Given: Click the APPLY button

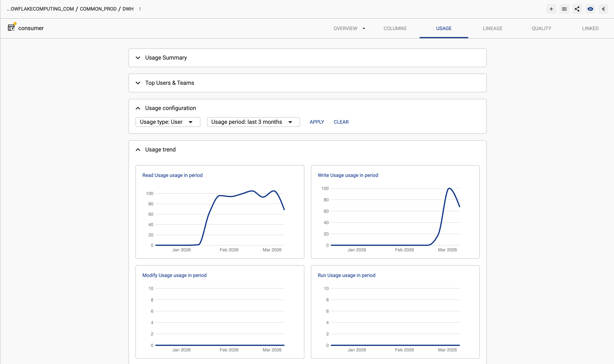Looking at the screenshot, I should 317,122.
